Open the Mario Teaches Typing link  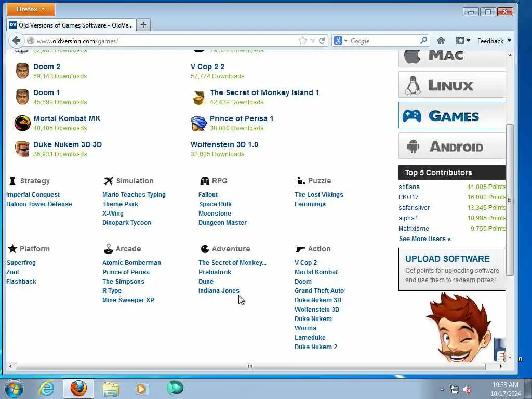(x=134, y=195)
